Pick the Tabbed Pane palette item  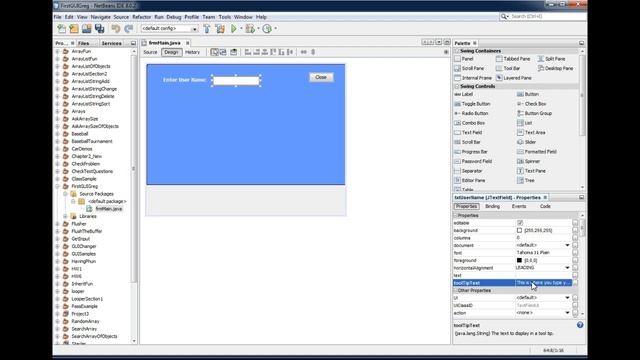tap(513, 59)
